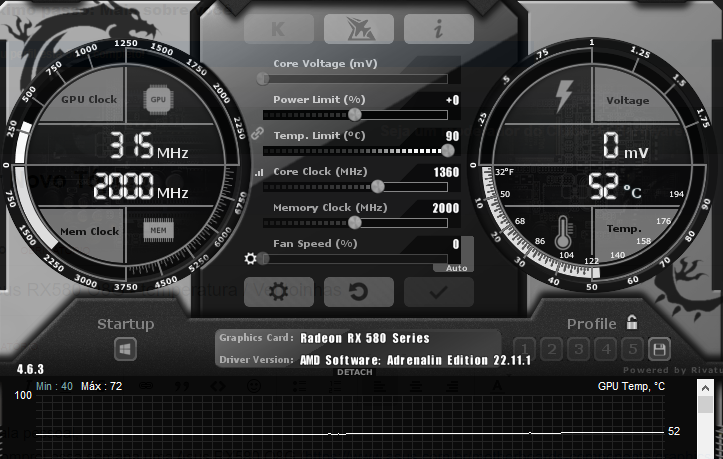Click the 0 mV voltage readout
723x459 pixels.
pos(625,146)
